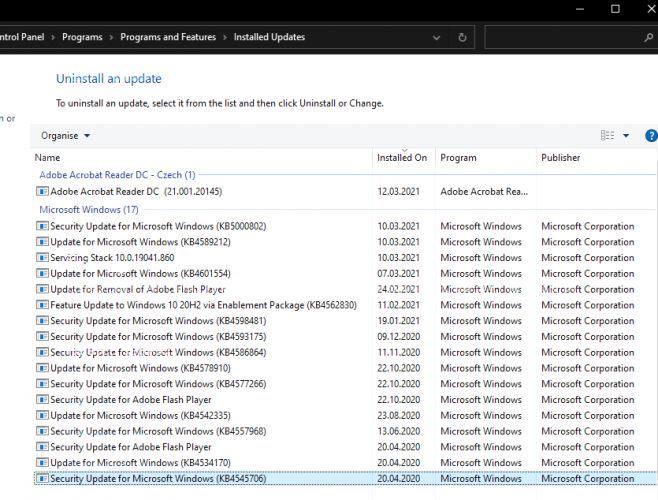
Task: Click icon next to KB4593175 security update
Action: click(x=42, y=337)
